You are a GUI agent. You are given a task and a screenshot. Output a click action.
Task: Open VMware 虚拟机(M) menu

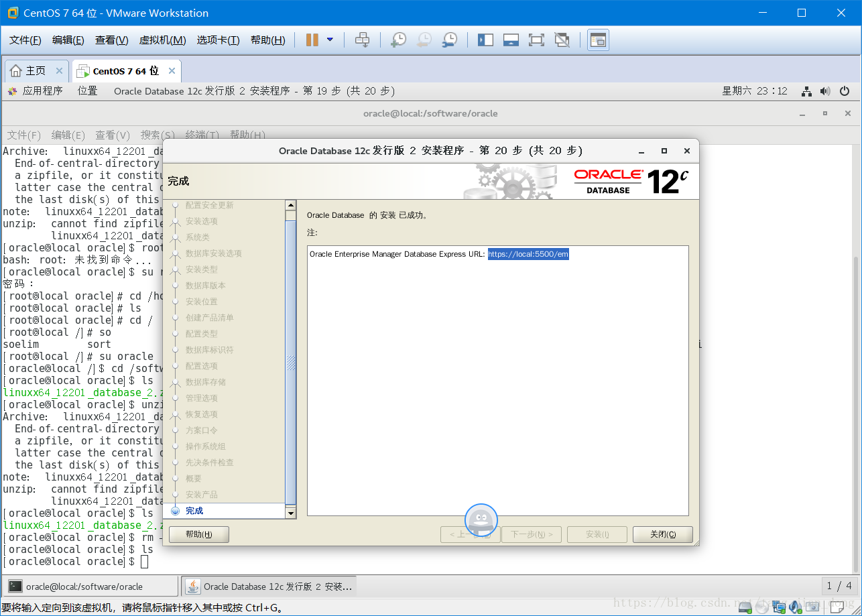[162, 40]
